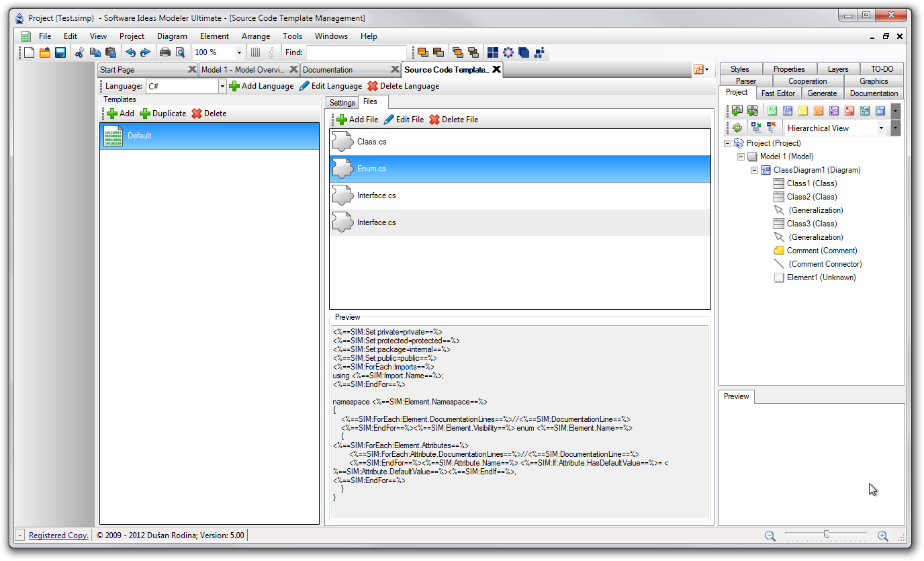Select the Class.cs file row
Screen dimensions: 924x561
[520, 142]
